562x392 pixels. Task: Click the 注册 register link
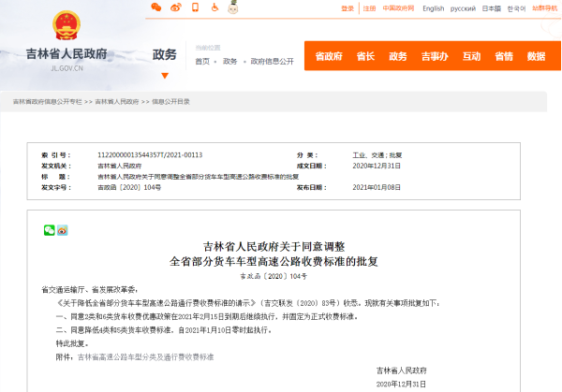click(x=369, y=8)
